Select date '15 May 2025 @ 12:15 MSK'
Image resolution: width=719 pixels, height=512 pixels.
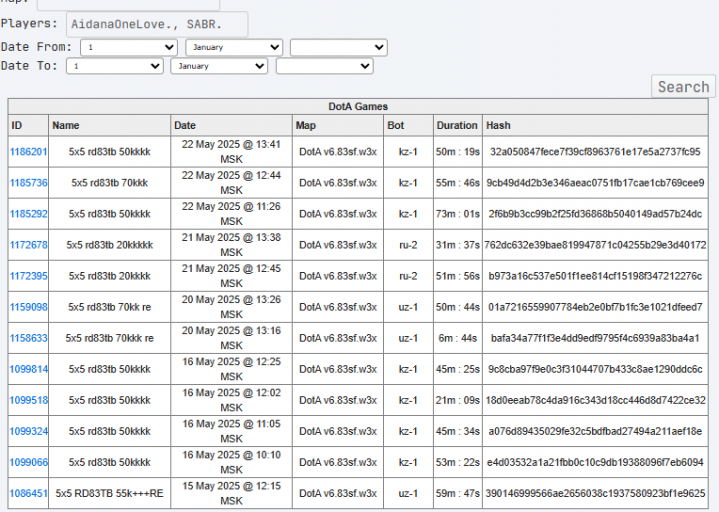(x=232, y=494)
